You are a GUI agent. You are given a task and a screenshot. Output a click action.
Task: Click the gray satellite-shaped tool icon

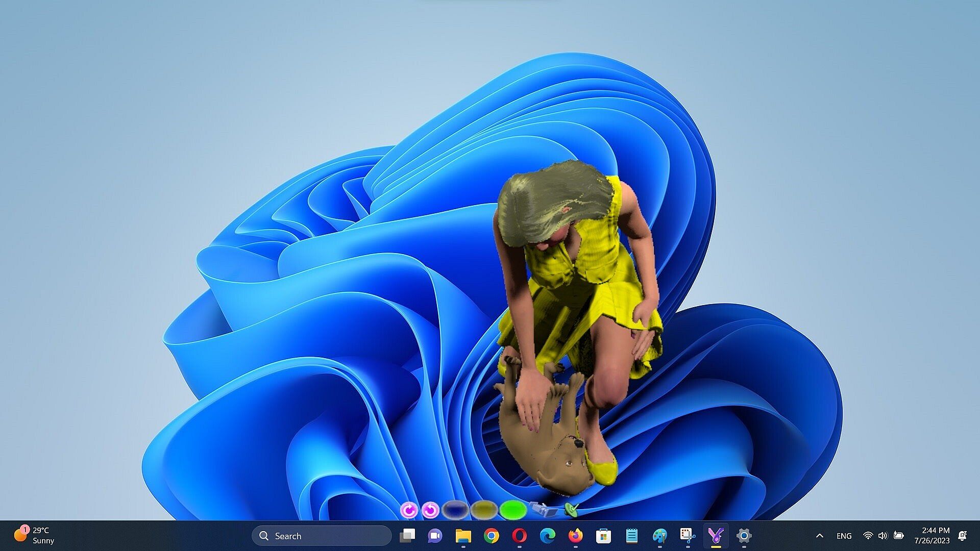(544, 509)
